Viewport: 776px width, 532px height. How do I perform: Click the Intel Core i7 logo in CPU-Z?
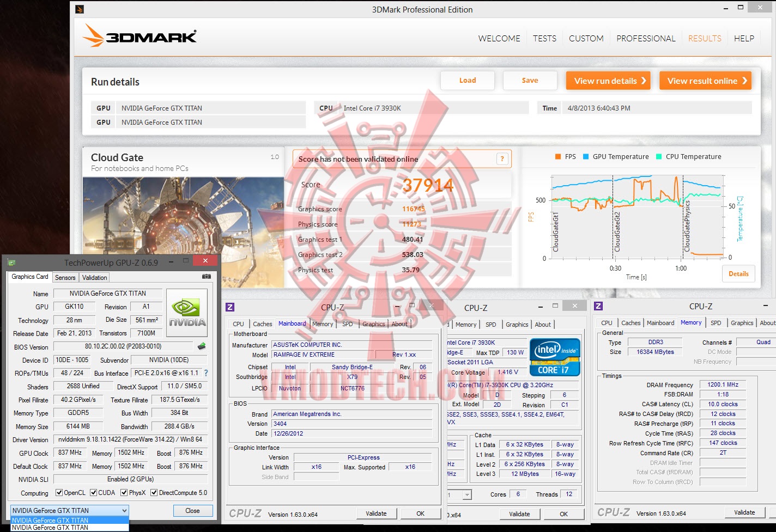(555, 357)
